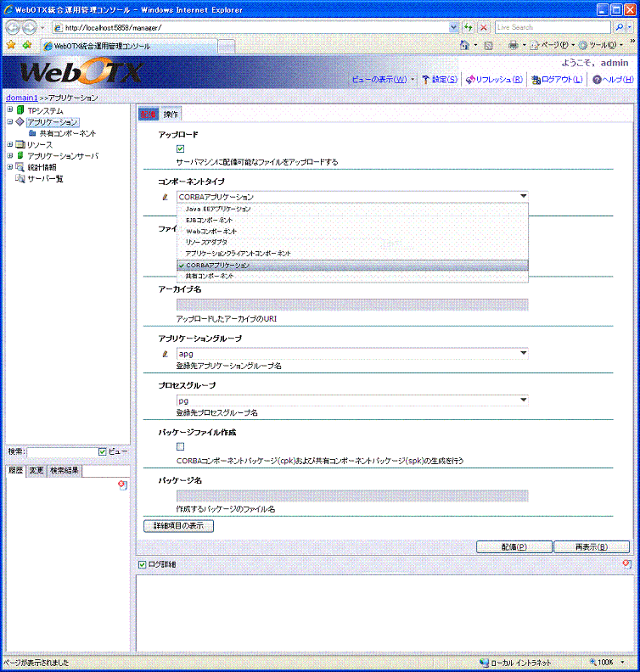Click the 詳細項目の表示 button

[x=178, y=526]
